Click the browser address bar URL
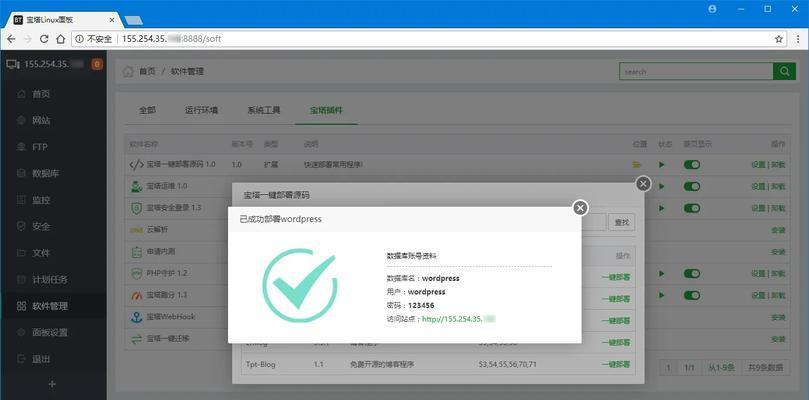The height and width of the screenshot is (400, 809). [172, 39]
